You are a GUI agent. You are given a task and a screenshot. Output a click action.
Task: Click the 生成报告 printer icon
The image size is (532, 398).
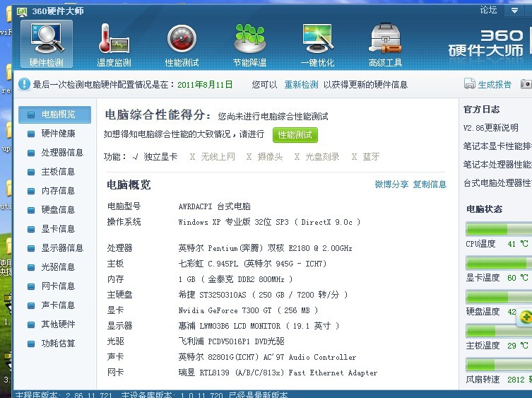click(470, 83)
